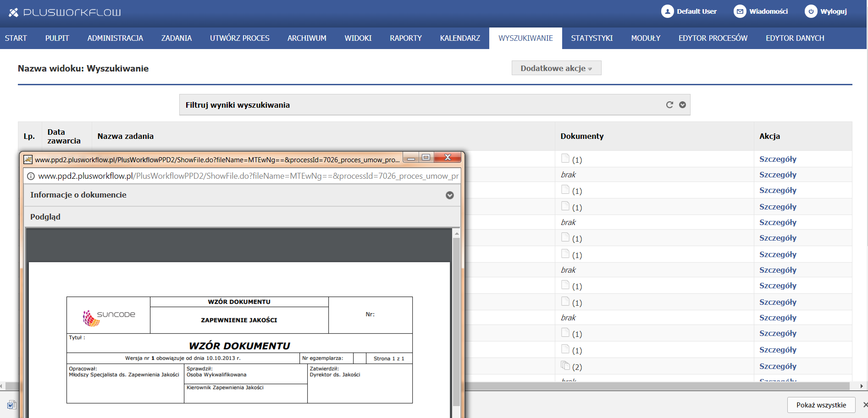Click the PlusWorkflow logo icon
Viewport: 868px width, 418px height.
tap(13, 12)
